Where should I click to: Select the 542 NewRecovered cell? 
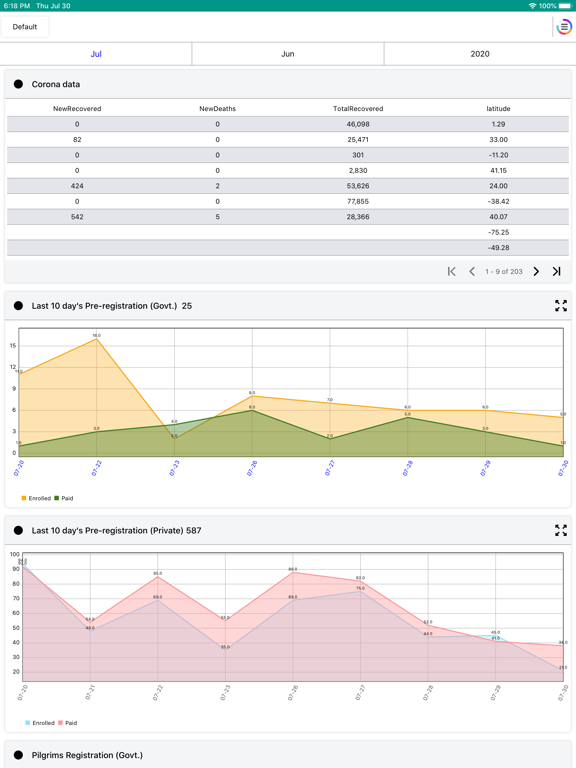(x=77, y=216)
